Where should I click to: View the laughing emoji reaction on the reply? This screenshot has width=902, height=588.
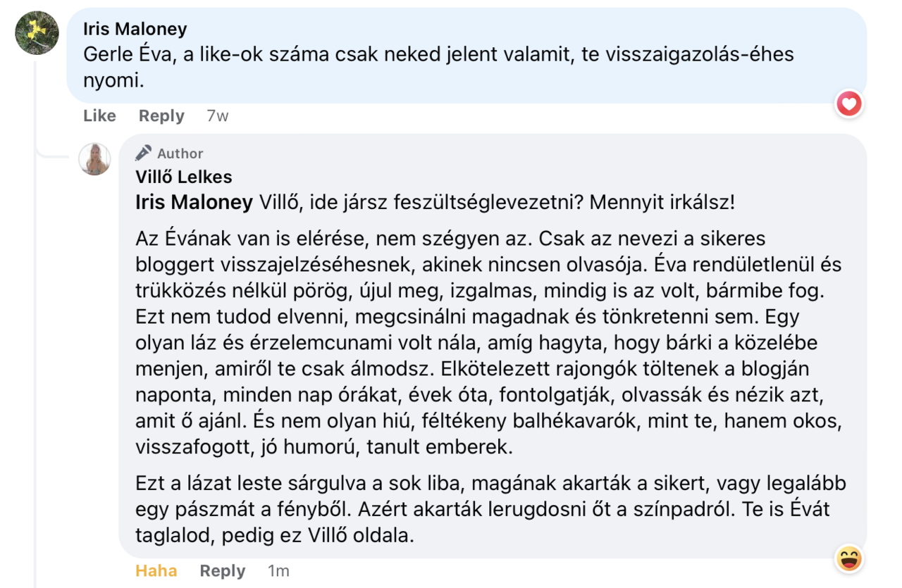point(849,558)
